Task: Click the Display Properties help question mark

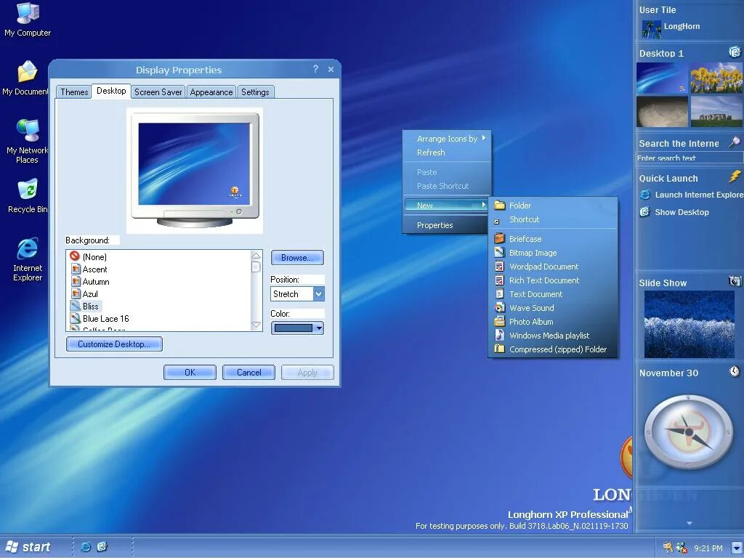Action: (315, 69)
